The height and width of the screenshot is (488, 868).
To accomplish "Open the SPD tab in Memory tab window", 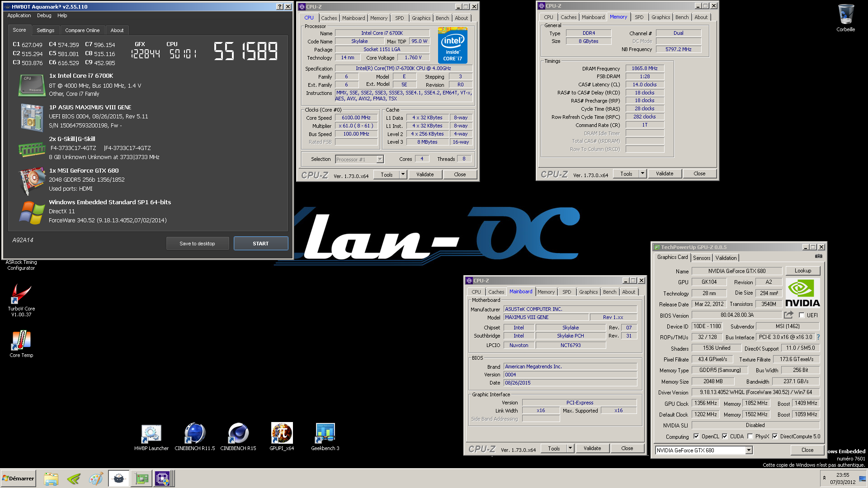I will [x=639, y=17].
